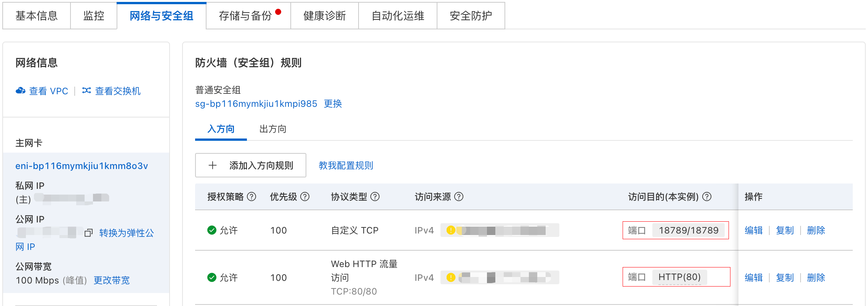The width and height of the screenshot is (868, 306).
Task: Delete the HTTP(80) rule
Action: 816,277
